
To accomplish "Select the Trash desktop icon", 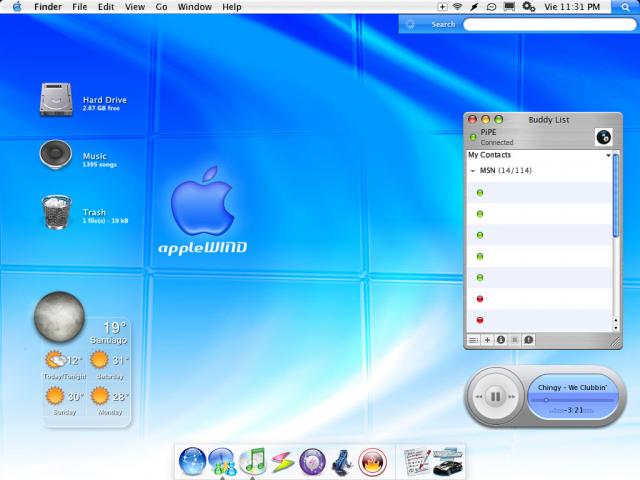I will point(56,212).
